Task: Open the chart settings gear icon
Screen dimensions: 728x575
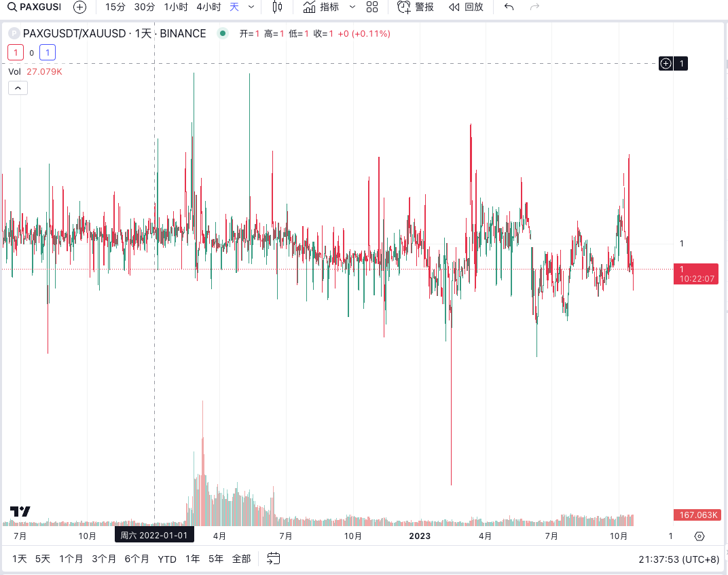Action: coord(699,536)
